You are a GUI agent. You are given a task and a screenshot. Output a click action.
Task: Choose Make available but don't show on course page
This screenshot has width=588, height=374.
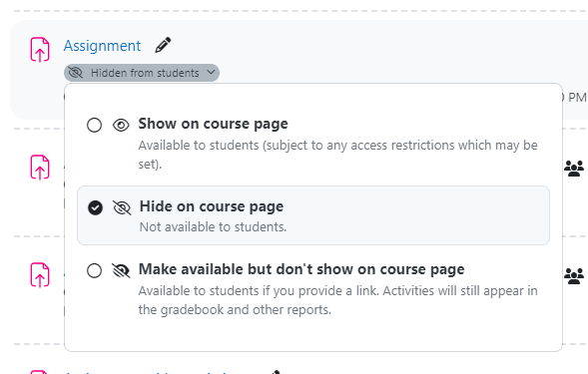(301, 269)
